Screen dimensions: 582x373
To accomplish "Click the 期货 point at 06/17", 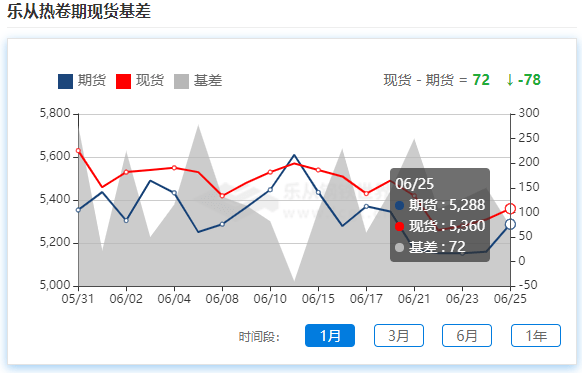I will [366, 206].
